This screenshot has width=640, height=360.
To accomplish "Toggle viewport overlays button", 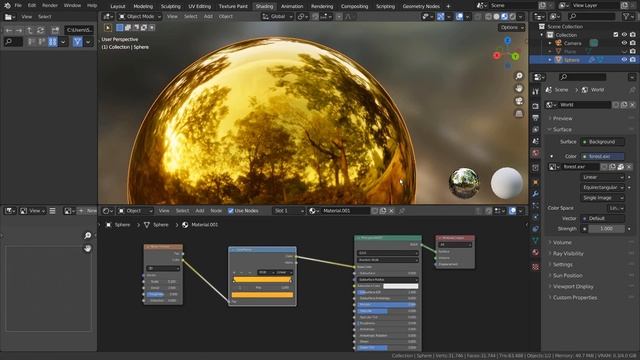I will pyautogui.click(x=460, y=17).
